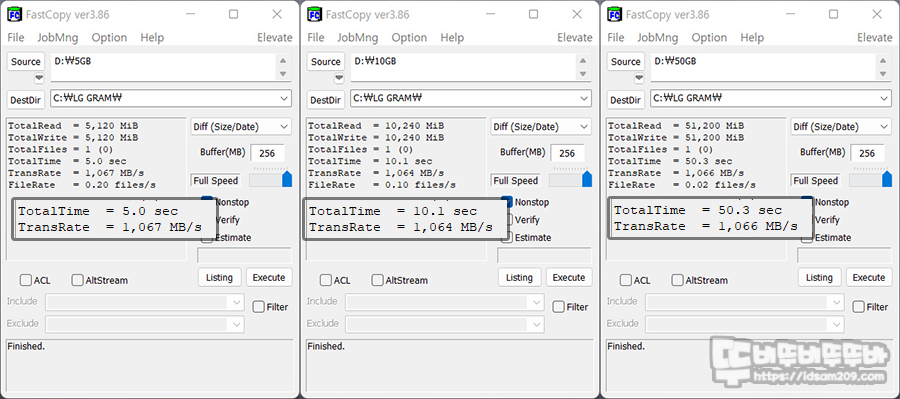Toggle ACL checkbox in D:\50GB window
The image size is (900, 399).
coord(626,280)
